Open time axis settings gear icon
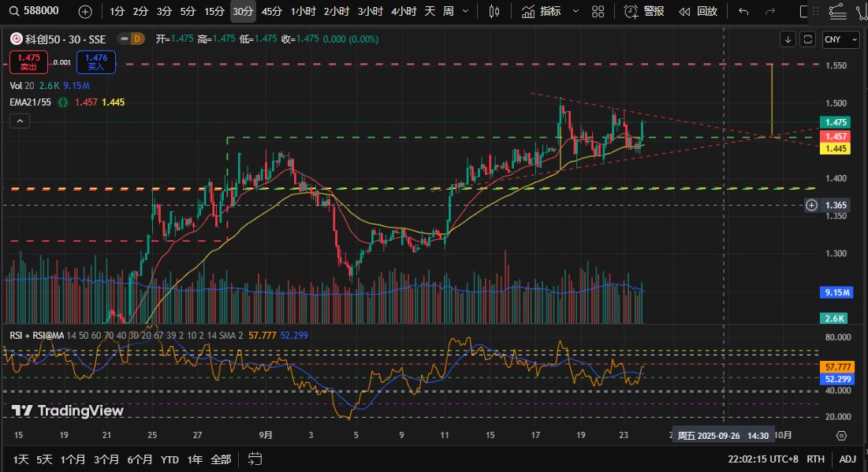 click(x=840, y=435)
